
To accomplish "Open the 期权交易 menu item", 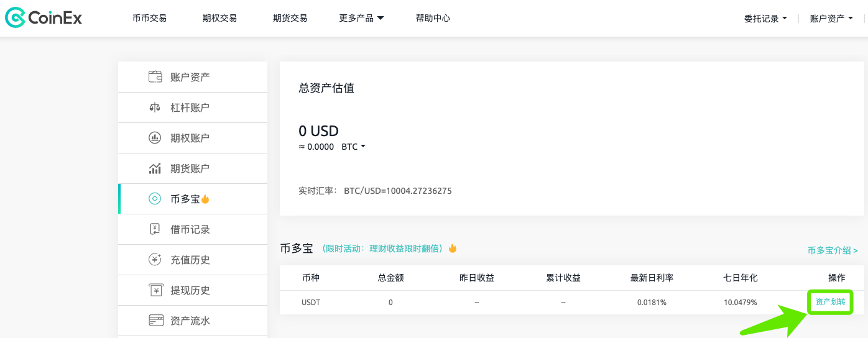I will pos(219,18).
